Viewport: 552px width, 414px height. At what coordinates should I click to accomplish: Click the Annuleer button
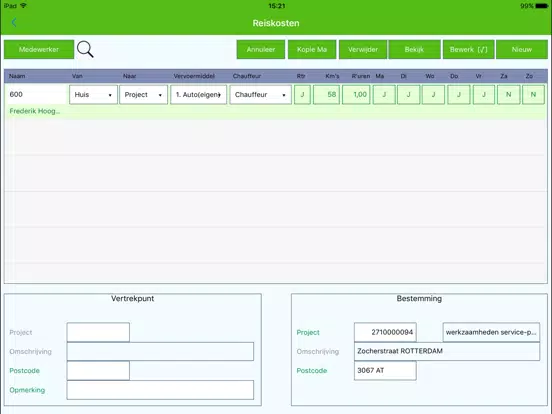261,49
